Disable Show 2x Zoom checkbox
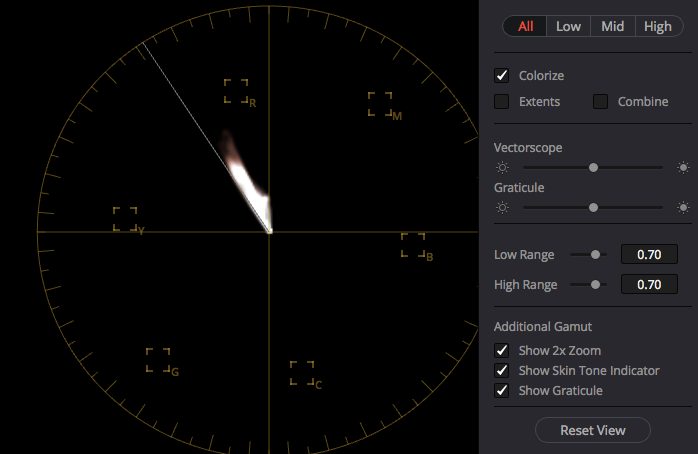The height and width of the screenshot is (454, 698). (x=502, y=351)
